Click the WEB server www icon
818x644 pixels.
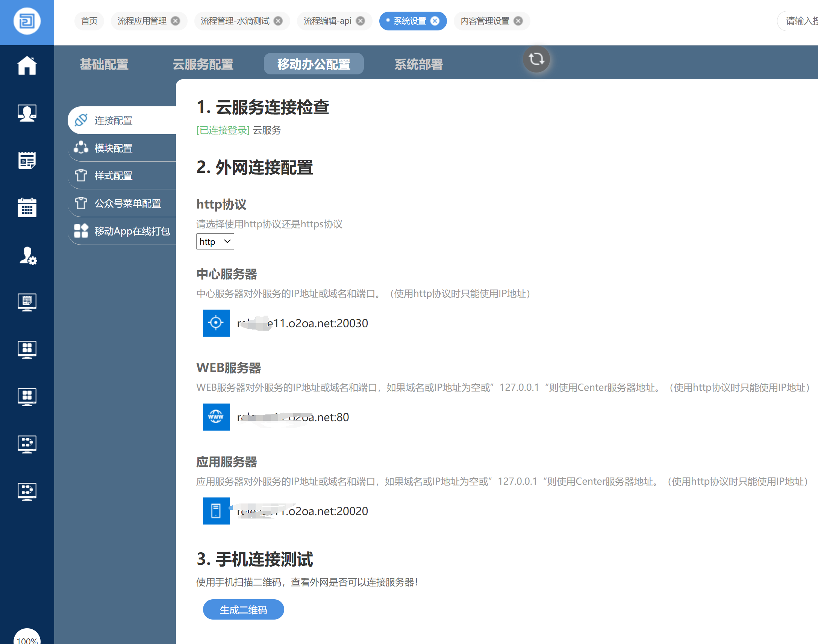[216, 417]
